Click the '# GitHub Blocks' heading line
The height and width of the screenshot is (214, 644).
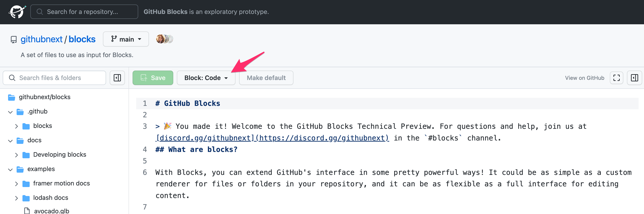188,103
